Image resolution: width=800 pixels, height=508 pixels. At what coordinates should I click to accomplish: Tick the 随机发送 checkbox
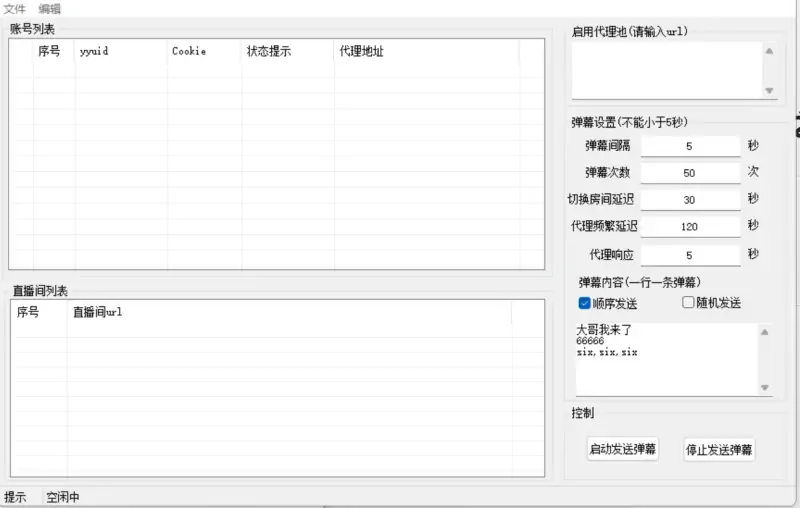(688, 303)
